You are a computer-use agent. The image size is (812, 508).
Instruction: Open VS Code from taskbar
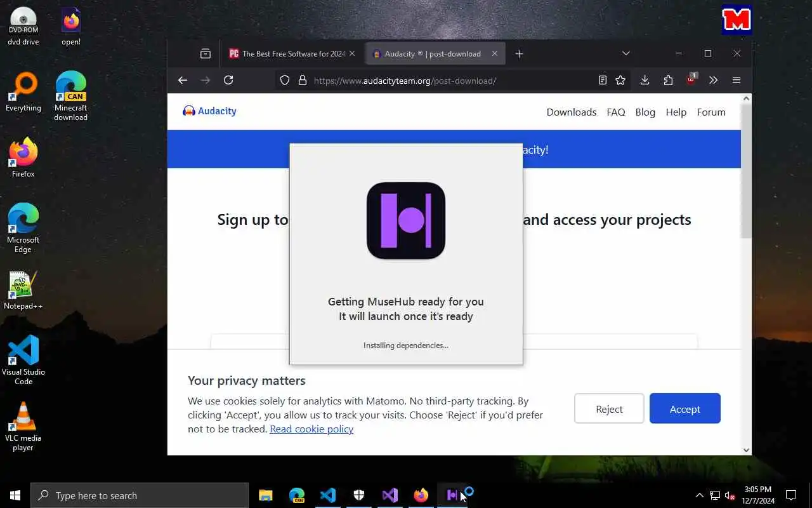[x=328, y=495]
